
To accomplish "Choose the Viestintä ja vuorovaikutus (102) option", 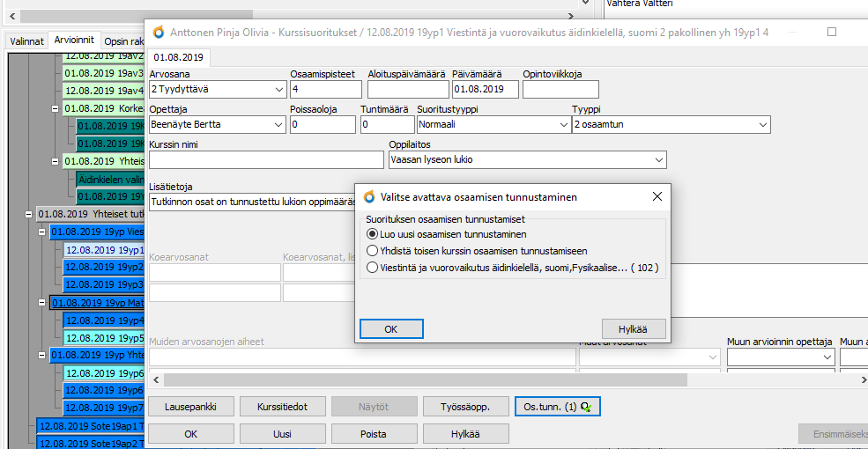I will point(373,268).
